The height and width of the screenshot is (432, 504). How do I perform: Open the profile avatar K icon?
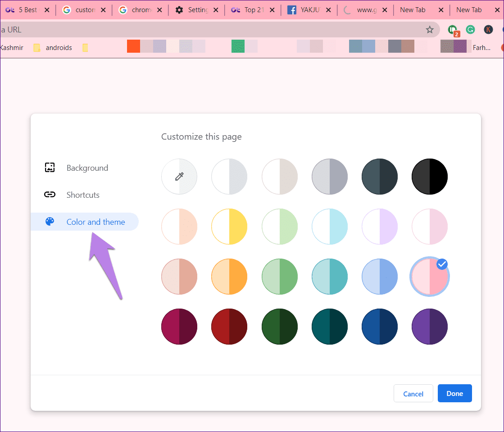point(488,30)
